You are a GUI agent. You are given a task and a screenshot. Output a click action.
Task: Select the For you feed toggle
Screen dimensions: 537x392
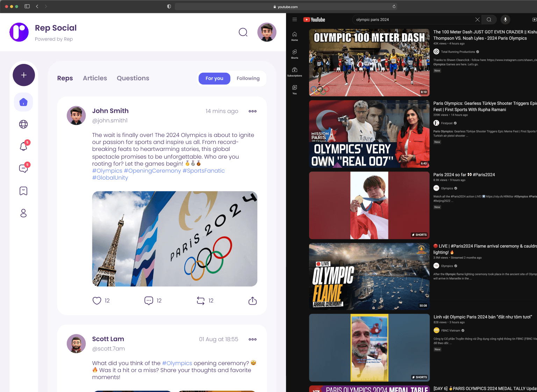pos(214,78)
